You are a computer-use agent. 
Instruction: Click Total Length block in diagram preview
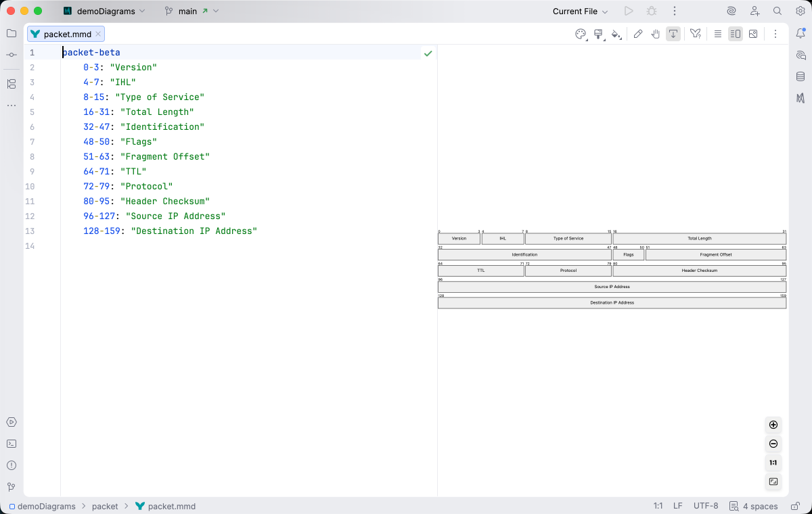point(700,238)
